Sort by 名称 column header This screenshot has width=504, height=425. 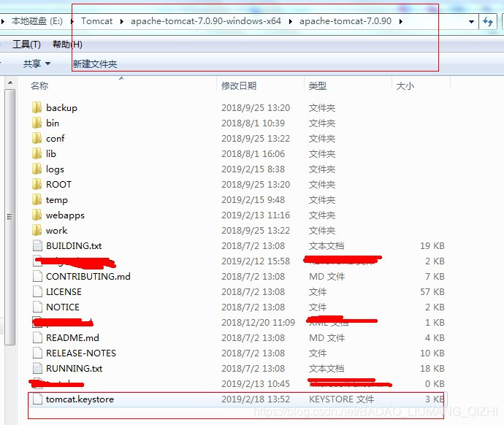(x=39, y=85)
